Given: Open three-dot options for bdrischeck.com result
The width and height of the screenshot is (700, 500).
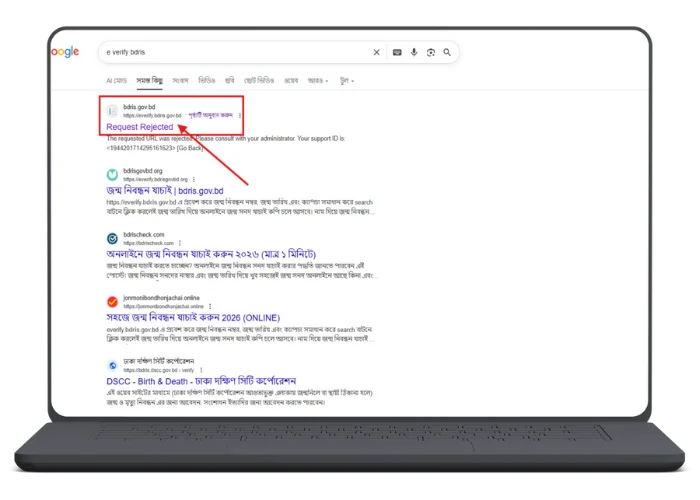Looking at the screenshot, I should (x=181, y=243).
